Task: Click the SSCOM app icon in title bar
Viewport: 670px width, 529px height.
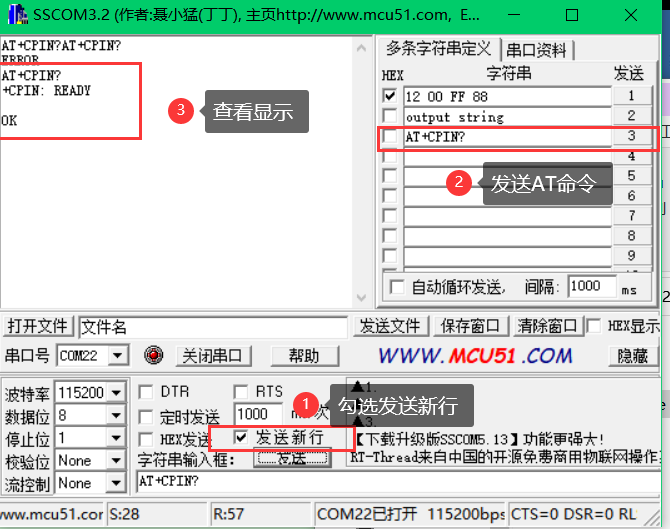Action: pyautogui.click(x=18, y=15)
